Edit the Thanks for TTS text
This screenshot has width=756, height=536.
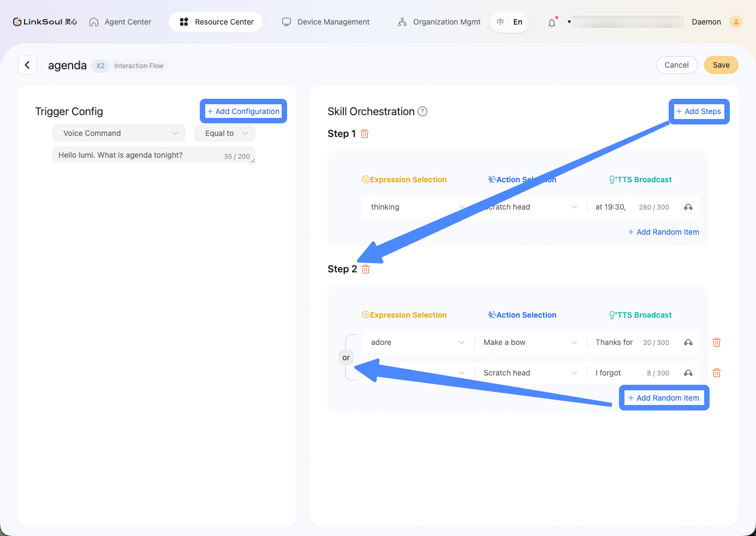(x=614, y=342)
